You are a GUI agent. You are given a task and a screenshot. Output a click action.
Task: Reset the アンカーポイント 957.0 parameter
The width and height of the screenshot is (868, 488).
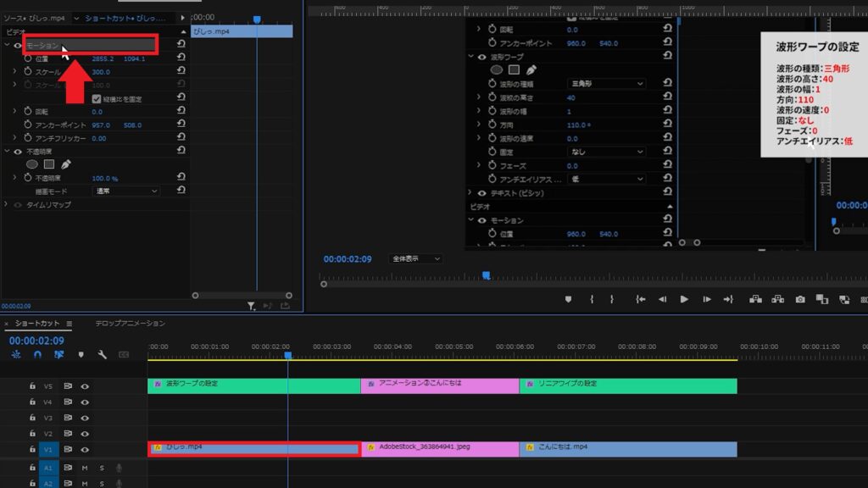click(181, 124)
